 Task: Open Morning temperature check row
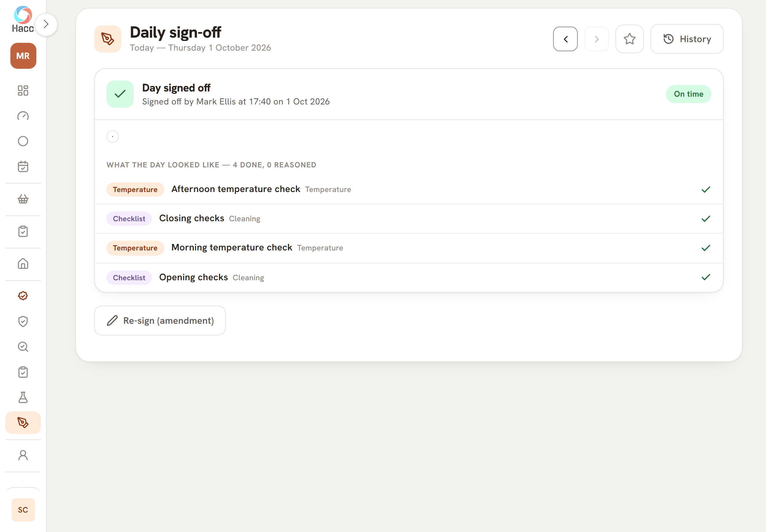pyautogui.click(x=409, y=248)
